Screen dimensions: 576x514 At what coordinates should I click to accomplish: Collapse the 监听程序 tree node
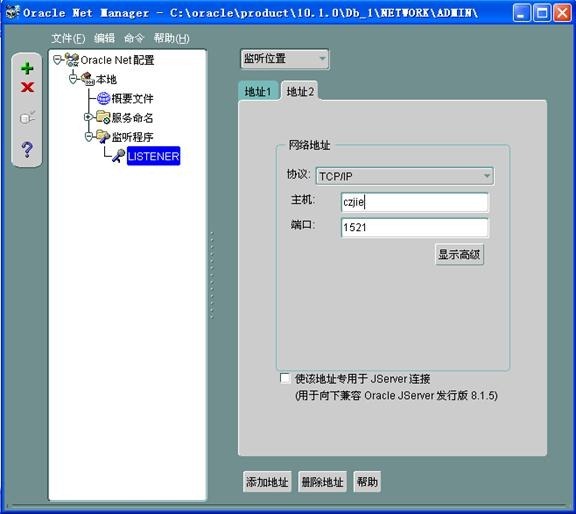88,137
